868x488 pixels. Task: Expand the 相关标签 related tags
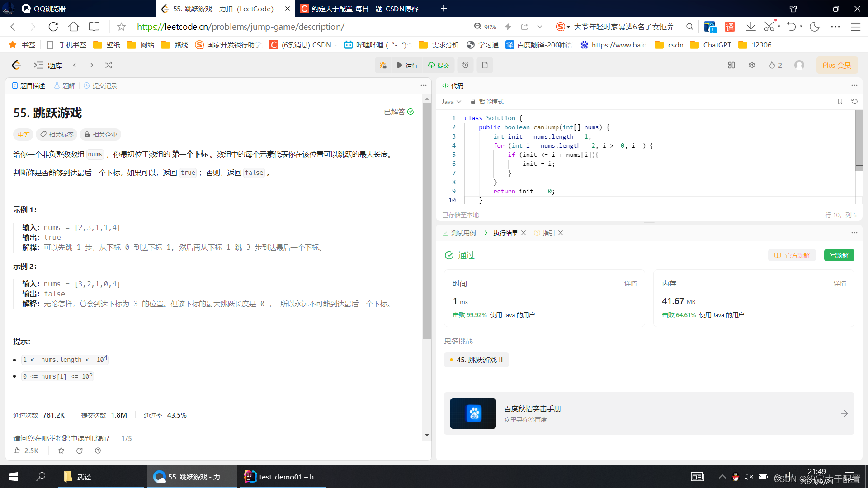point(57,135)
